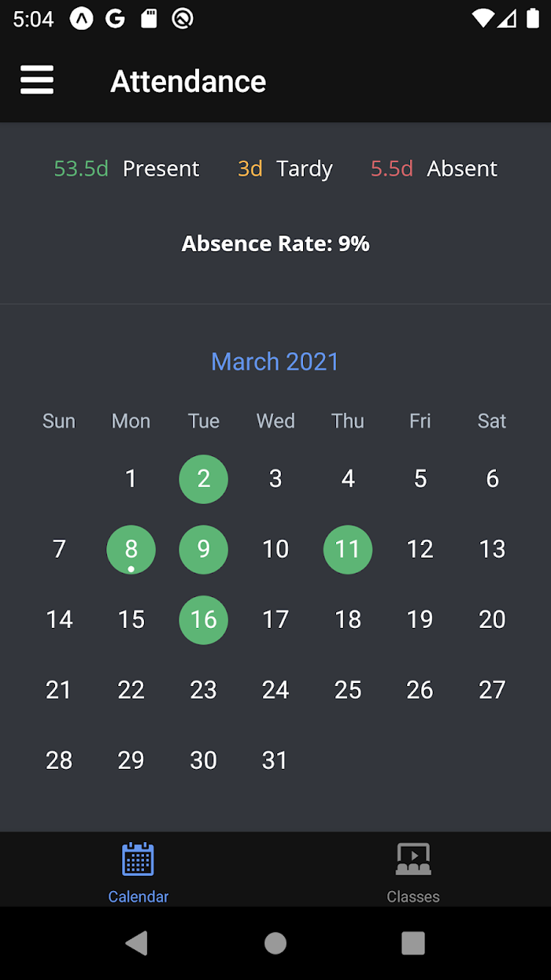Tap the Android home circle button
This screenshot has height=980, width=551.
[275, 943]
